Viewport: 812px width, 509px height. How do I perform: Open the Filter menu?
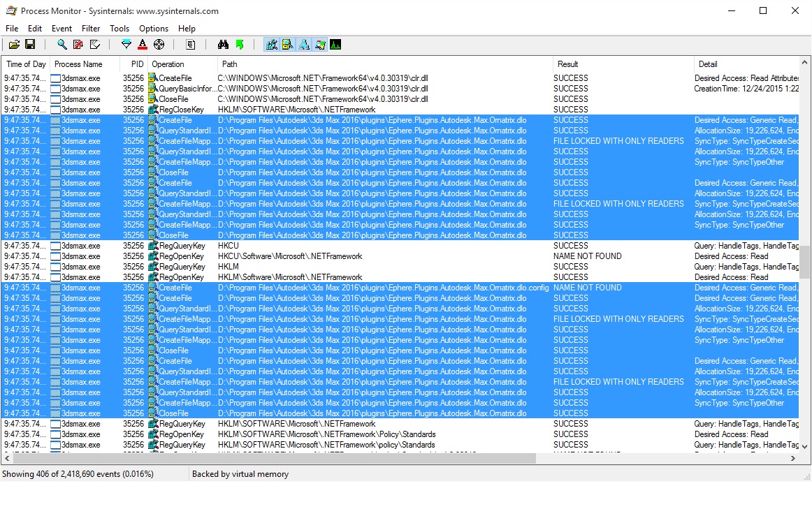tap(91, 29)
